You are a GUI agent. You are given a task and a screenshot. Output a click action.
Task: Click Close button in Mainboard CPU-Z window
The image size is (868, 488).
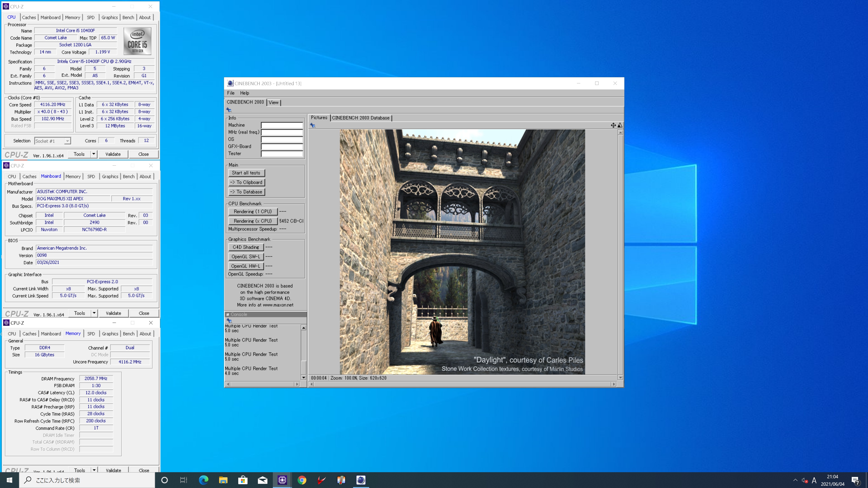[x=144, y=313]
